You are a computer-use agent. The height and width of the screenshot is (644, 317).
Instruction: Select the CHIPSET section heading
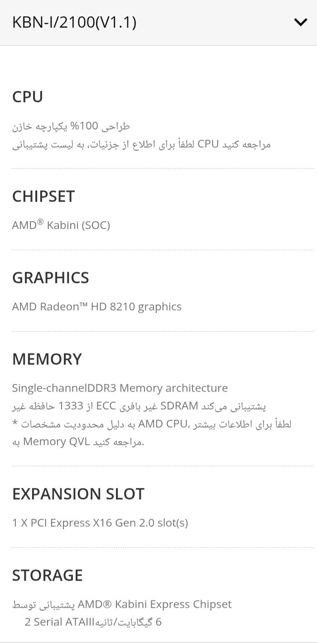point(43,196)
